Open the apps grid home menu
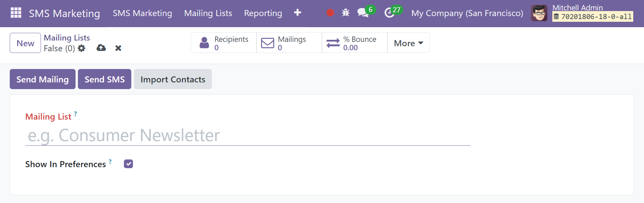This screenshot has width=644, height=203. [16, 13]
